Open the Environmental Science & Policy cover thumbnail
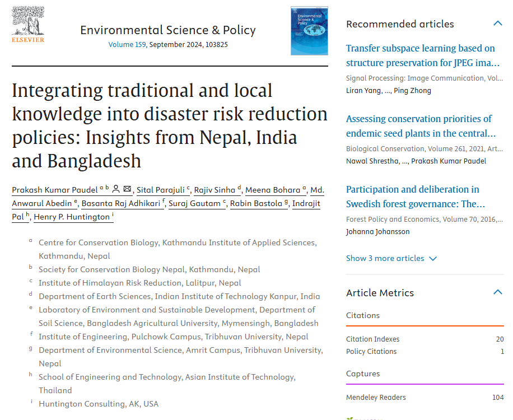513x420 pixels. [309, 31]
